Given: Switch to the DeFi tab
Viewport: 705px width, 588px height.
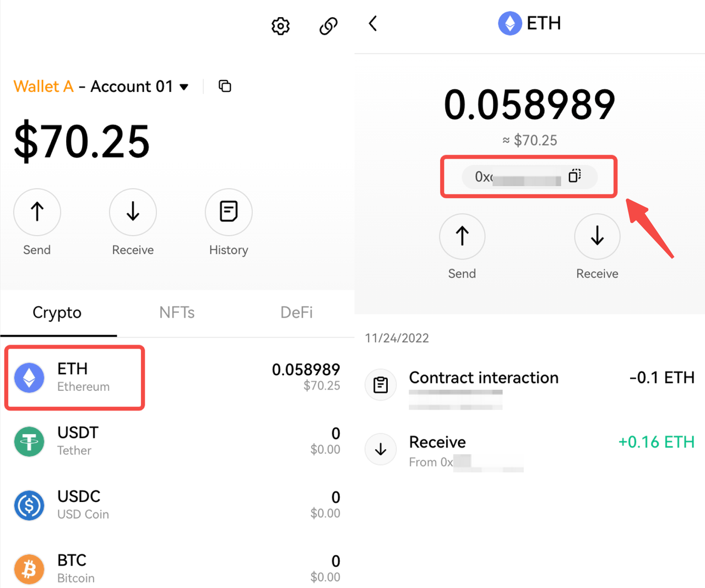Looking at the screenshot, I should [x=296, y=312].
